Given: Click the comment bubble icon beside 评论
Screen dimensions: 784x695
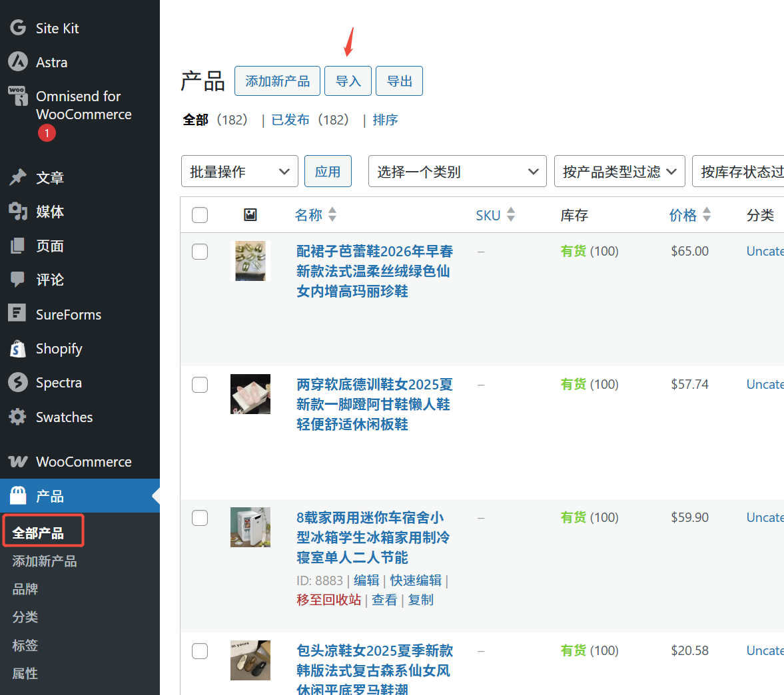Looking at the screenshot, I should point(17,280).
